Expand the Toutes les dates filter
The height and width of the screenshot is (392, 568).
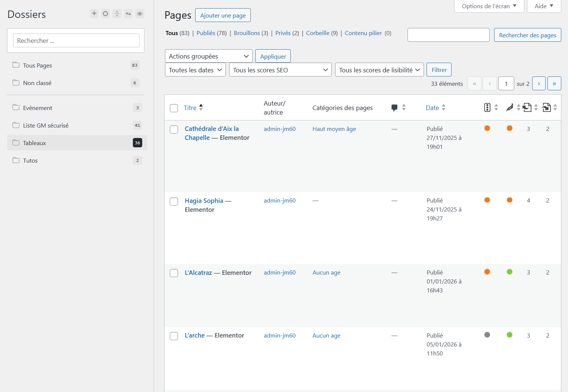[x=195, y=70]
